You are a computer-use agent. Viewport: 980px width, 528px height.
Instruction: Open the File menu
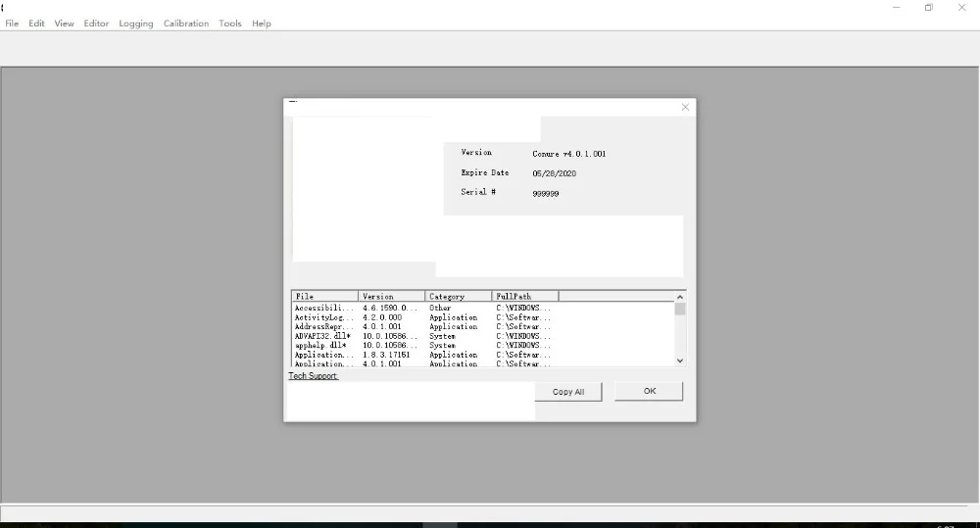point(12,24)
